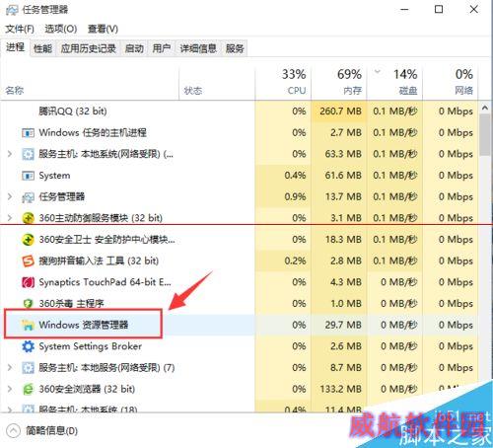Open the 选项(O) menu
Viewport: 493px width, 448px height.
(61, 29)
